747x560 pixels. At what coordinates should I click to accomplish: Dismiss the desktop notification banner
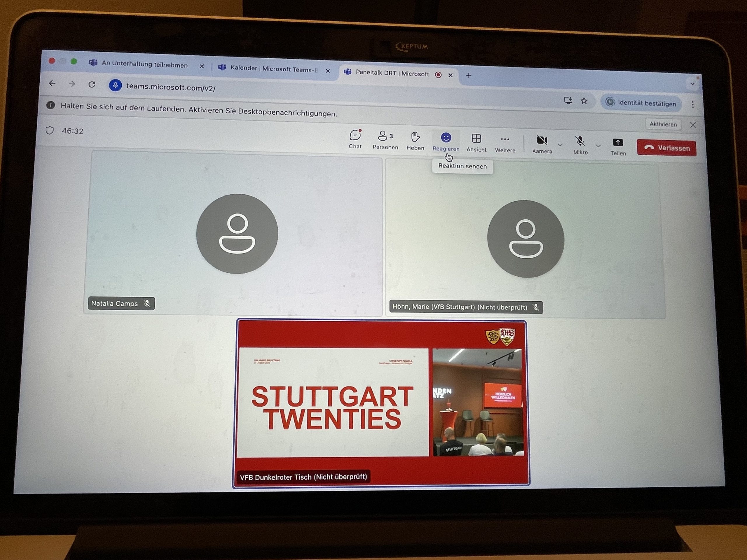pyautogui.click(x=693, y=125)
